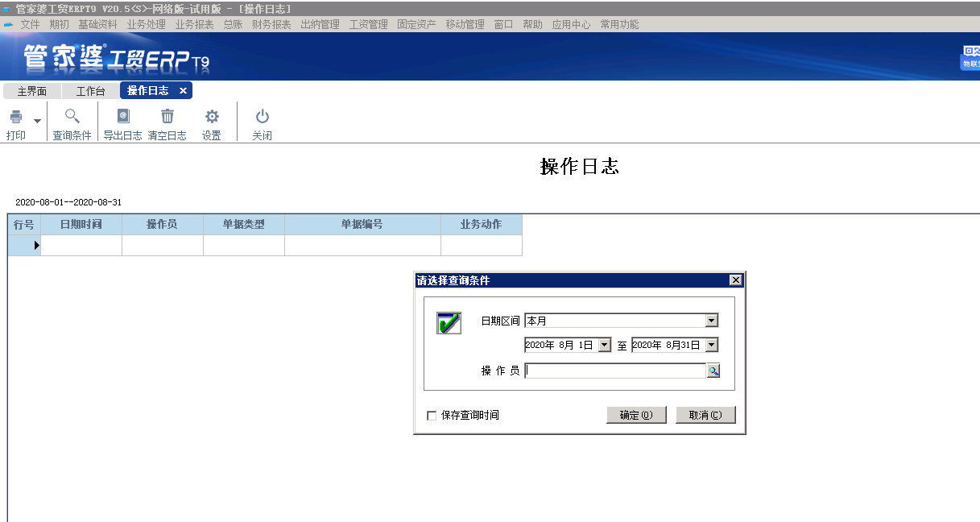Expand the 打印 dropdown arrow
This screenshot has width=980, height=522.
[37, 120]
